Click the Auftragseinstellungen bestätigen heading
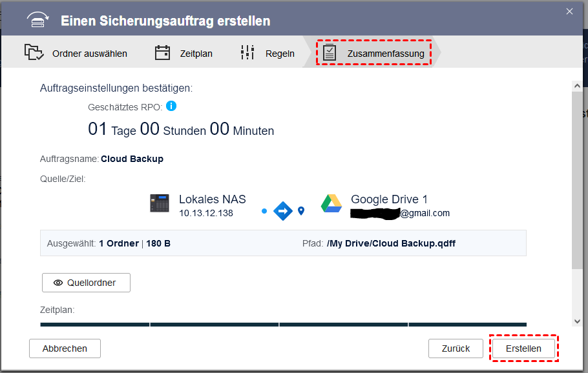The width and height of the screenshot is (588, 373). click(x=116, y=88)
